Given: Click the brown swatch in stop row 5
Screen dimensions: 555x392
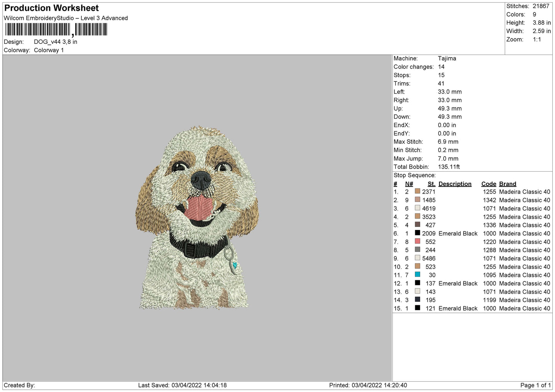Looking at the screenshot, I should pos(417,225).
